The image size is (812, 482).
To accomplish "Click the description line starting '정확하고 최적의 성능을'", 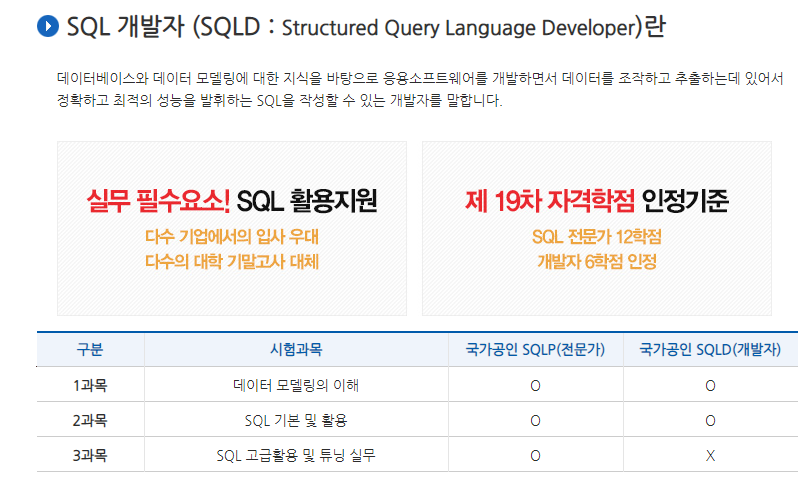I will click(280, 100).
